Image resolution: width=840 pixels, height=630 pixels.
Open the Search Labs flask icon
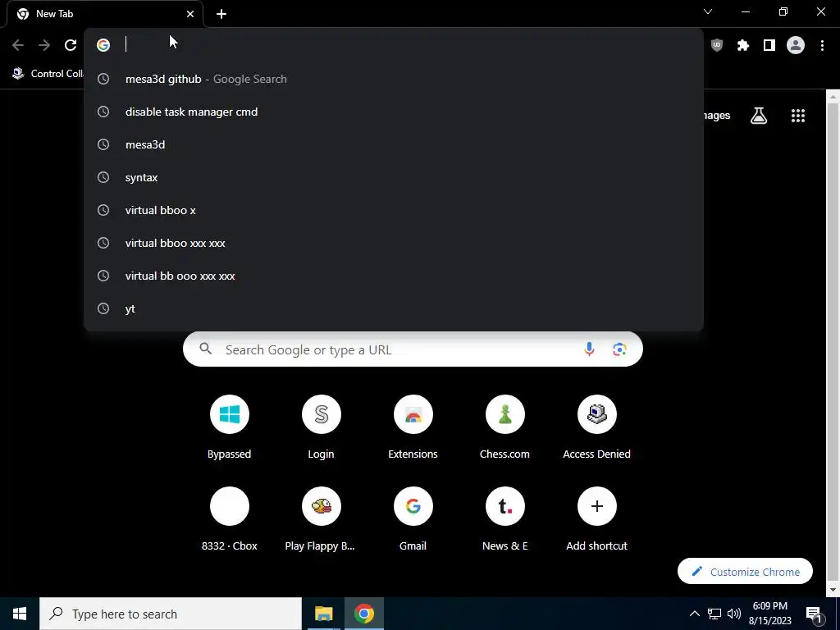759,116
